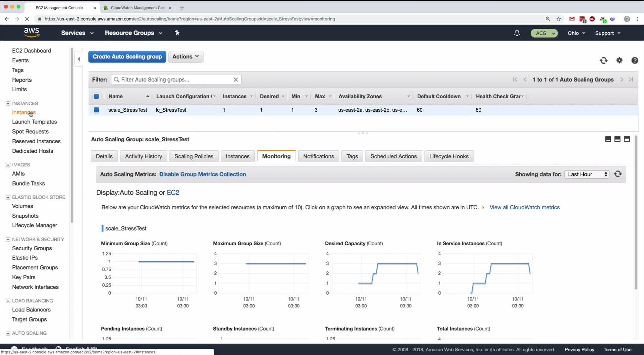Click Create Auto Scaling group button

[x=127, y=57]
